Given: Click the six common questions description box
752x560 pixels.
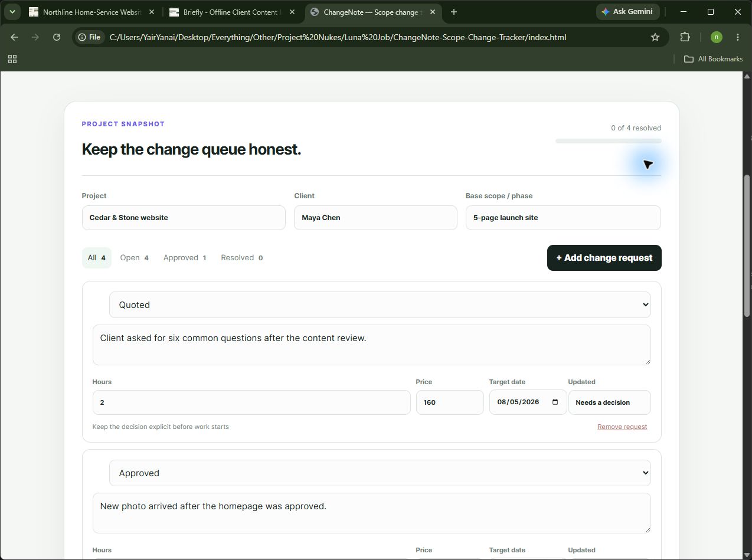Looking at the screenshot, I should 372,345.
